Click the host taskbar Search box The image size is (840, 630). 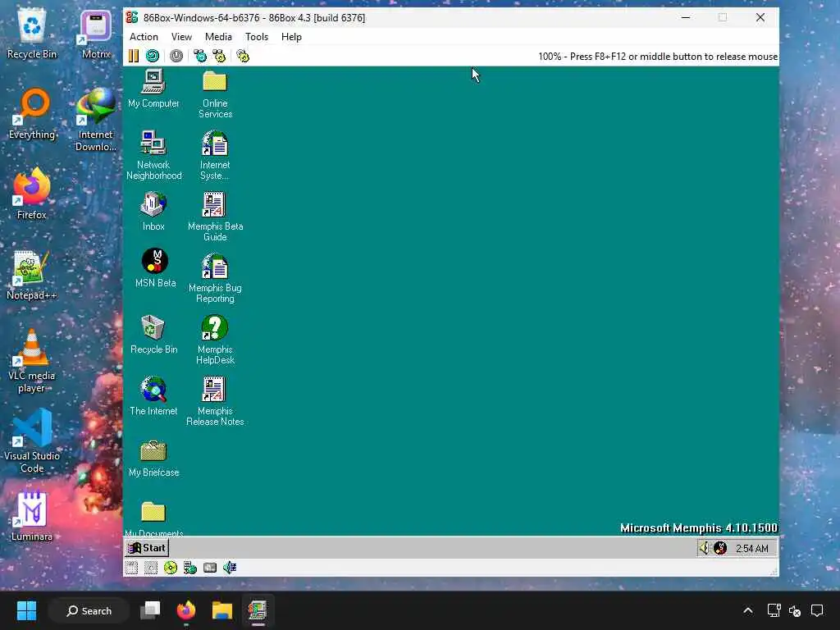pos(89,610)
